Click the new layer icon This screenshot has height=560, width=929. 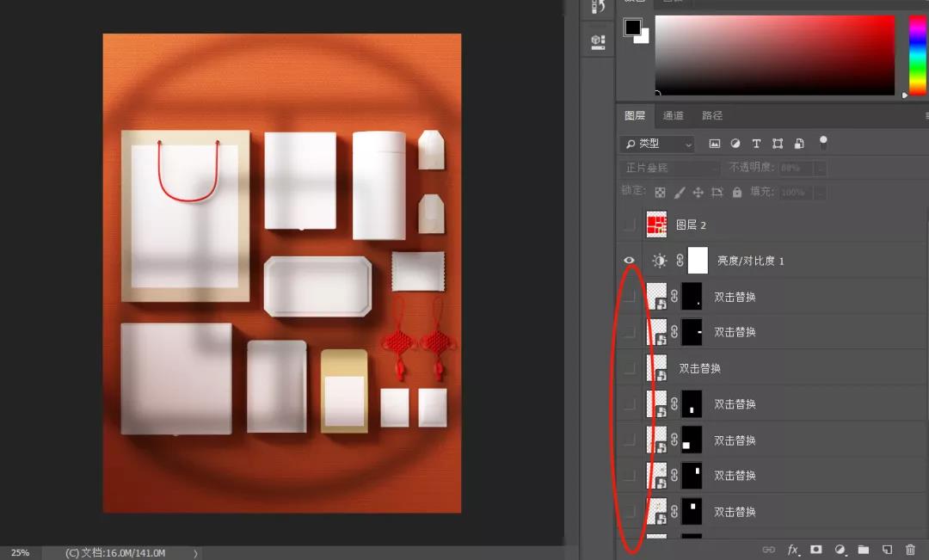tap(887, 550)
